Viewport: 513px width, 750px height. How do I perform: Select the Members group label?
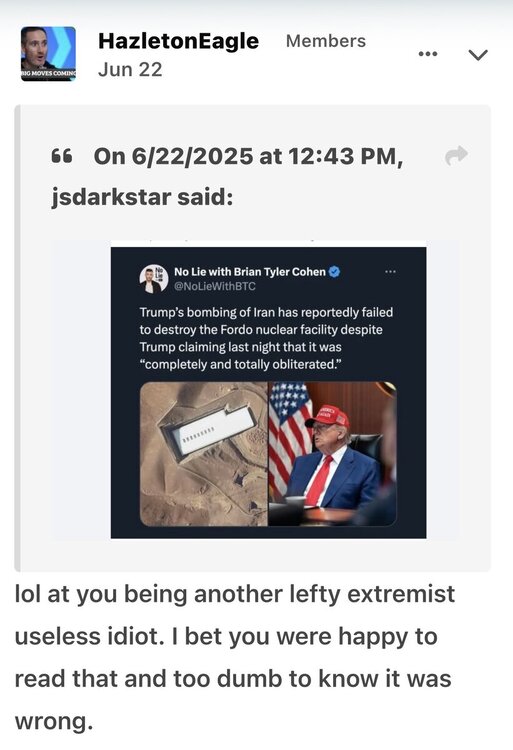click(326, 41)
